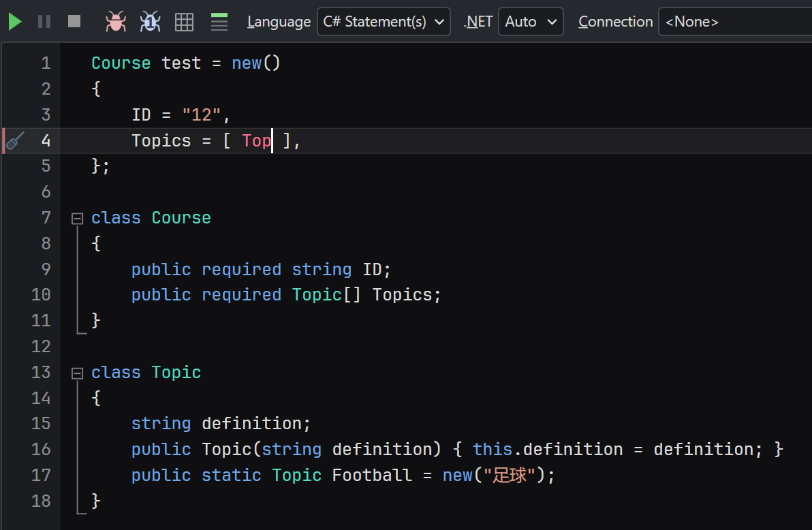812x530 pixels.
Task: Click line number 10 in the gutter
Action: pyautogui.click(x=41, y=295)
